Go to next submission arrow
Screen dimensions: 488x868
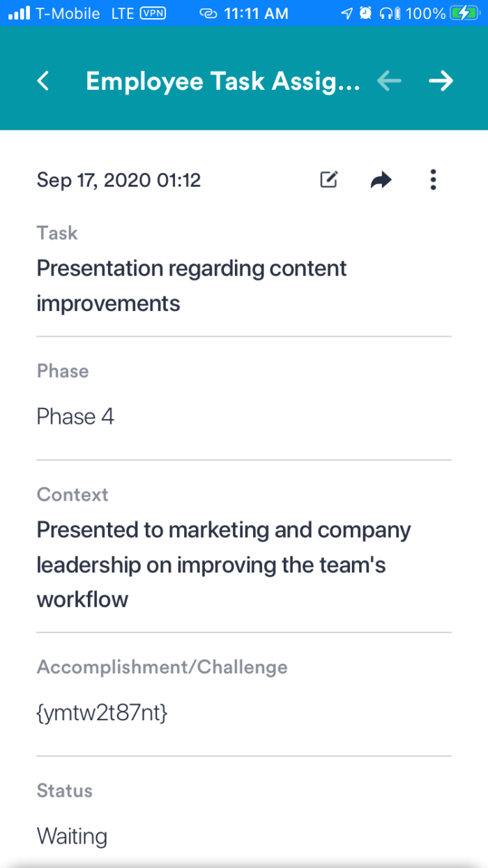click(441, 82)
